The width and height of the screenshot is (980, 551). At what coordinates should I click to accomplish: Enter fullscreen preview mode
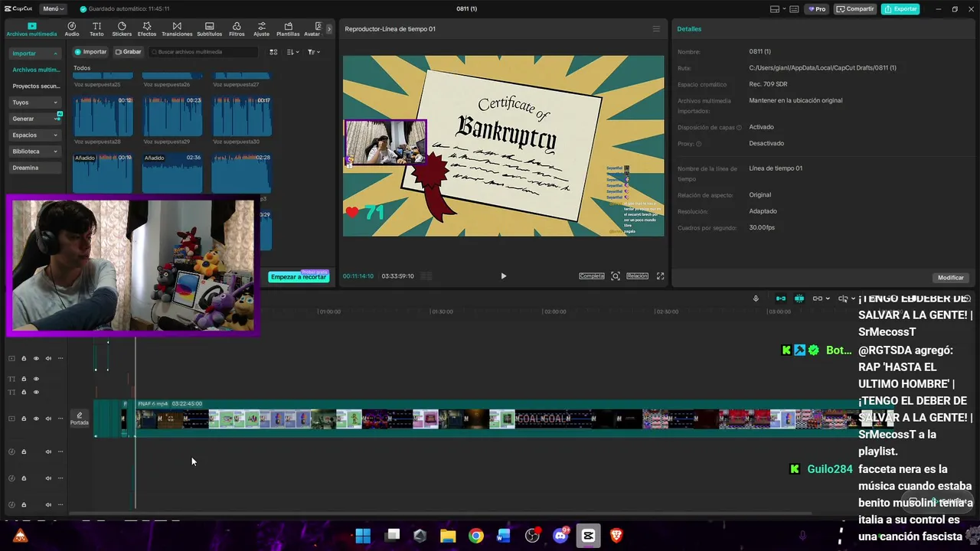pyautogui.click(x=660, y=276)
